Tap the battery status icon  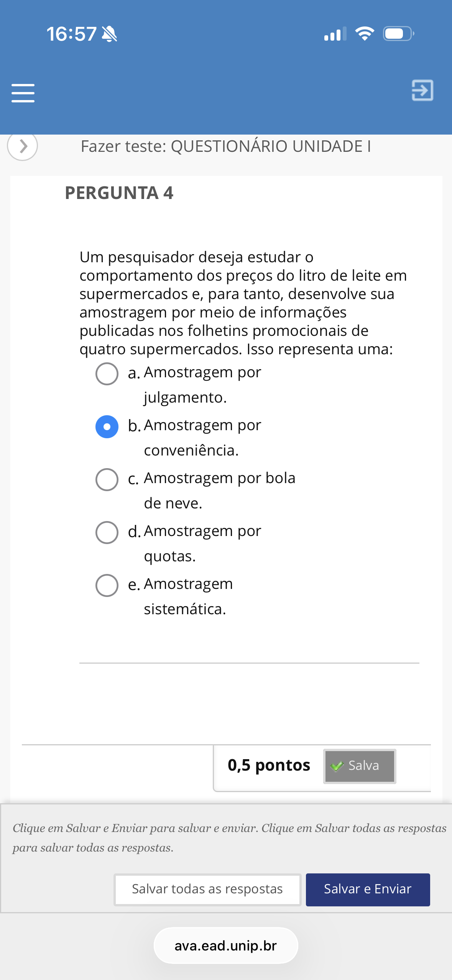398,34
